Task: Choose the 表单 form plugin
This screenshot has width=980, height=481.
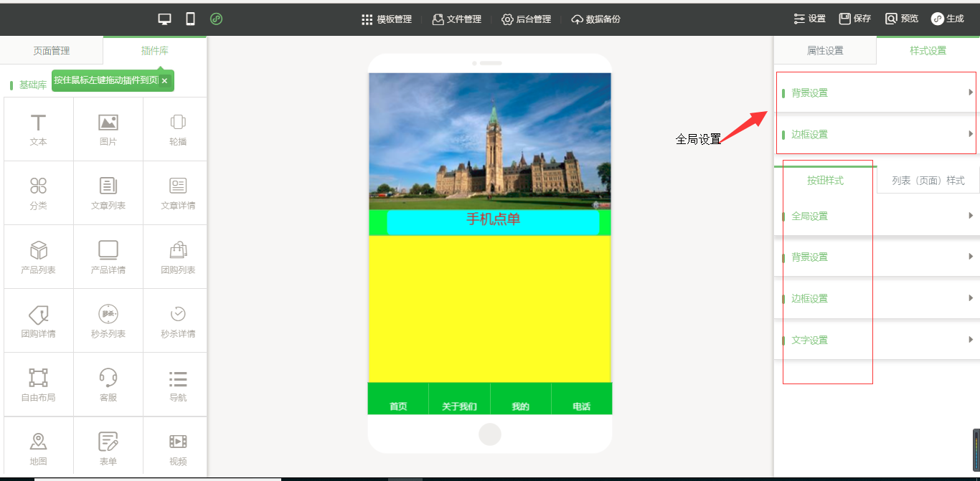Action: 108,449
